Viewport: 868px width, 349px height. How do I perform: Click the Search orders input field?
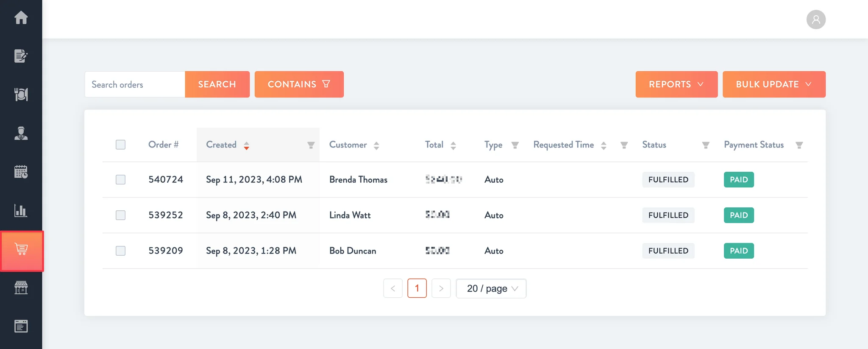[x=135, y=84]
